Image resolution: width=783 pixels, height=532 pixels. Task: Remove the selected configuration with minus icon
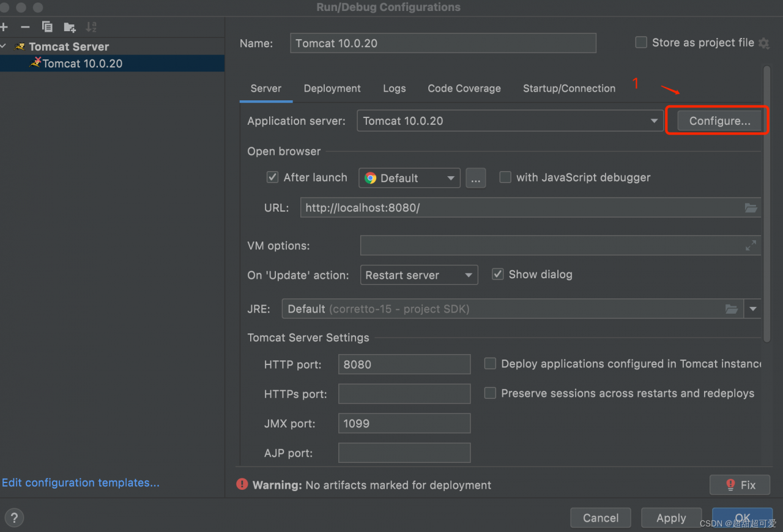click(x=25, y=27)
